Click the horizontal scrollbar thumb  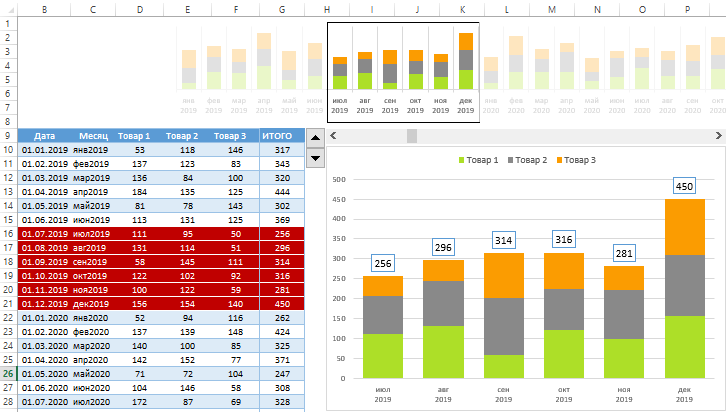click(411, 135)
